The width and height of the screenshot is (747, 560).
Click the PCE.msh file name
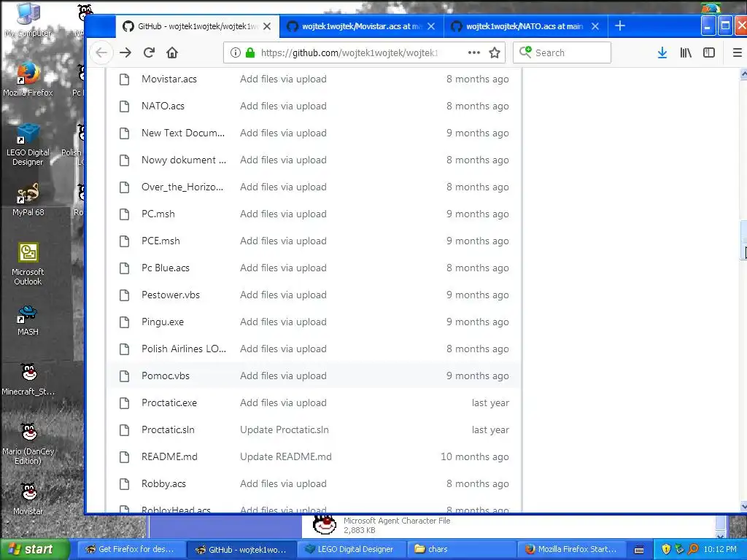(x=160, y=241)
